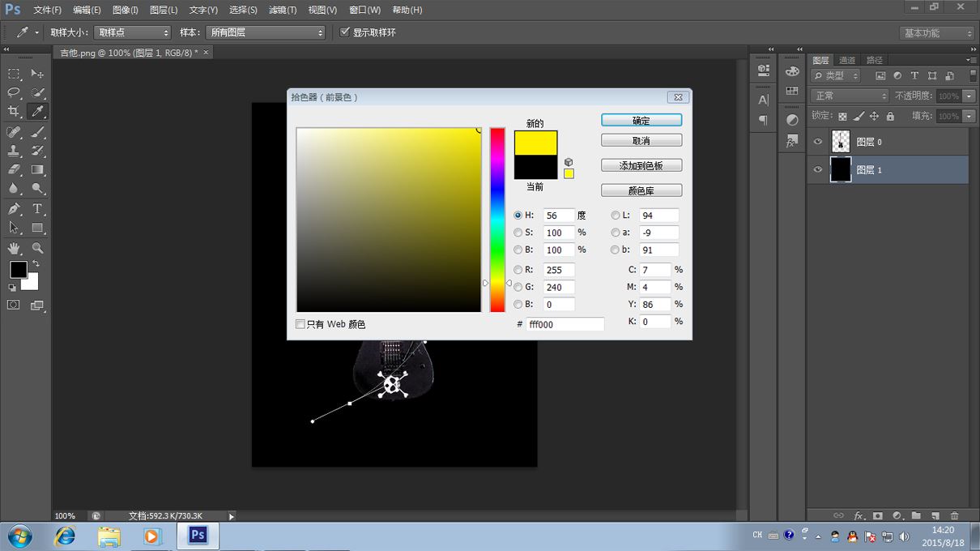980x551 pixels.
Task: Select the Brush tool
Action: pyautogui.click(x=37, y=132)
